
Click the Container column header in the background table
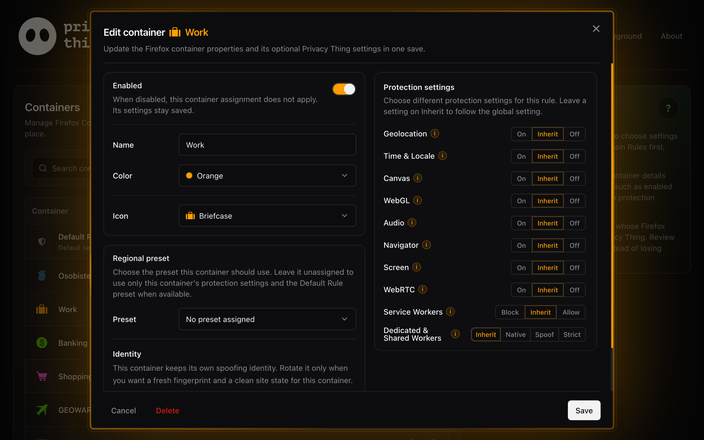click(x=50, y=211)
